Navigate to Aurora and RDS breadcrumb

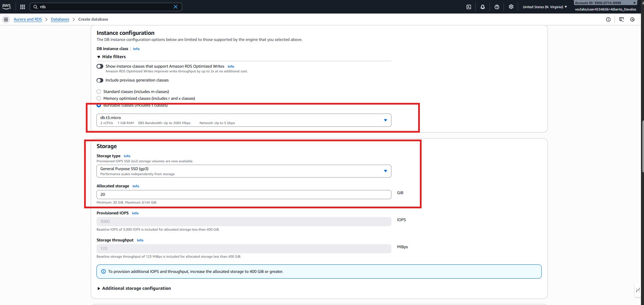tap(28, 19)
